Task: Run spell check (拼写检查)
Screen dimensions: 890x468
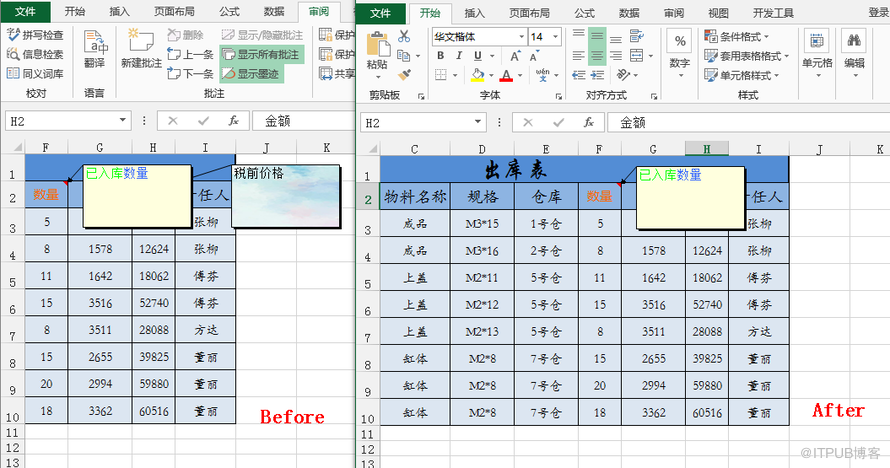Action: tap(35, 35)
